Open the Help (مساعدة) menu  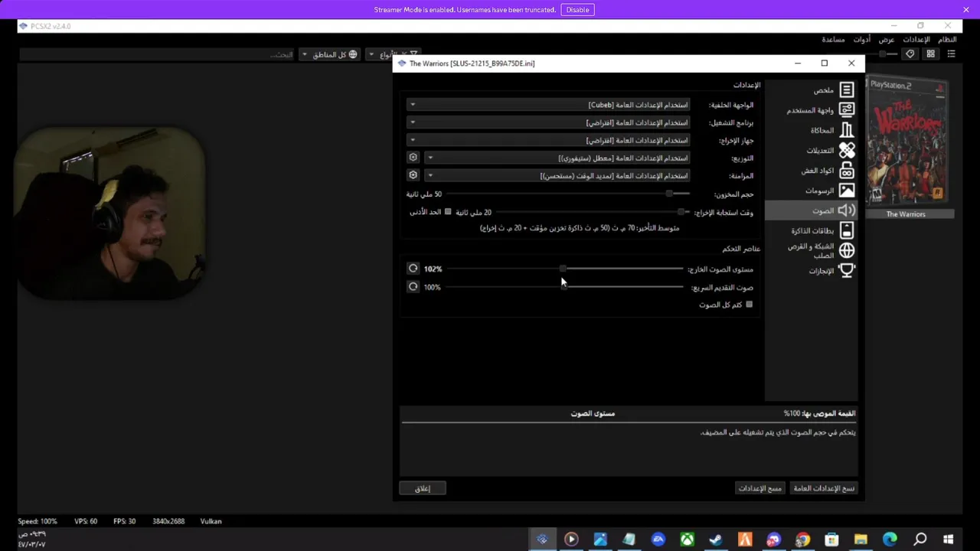point(833,39)
